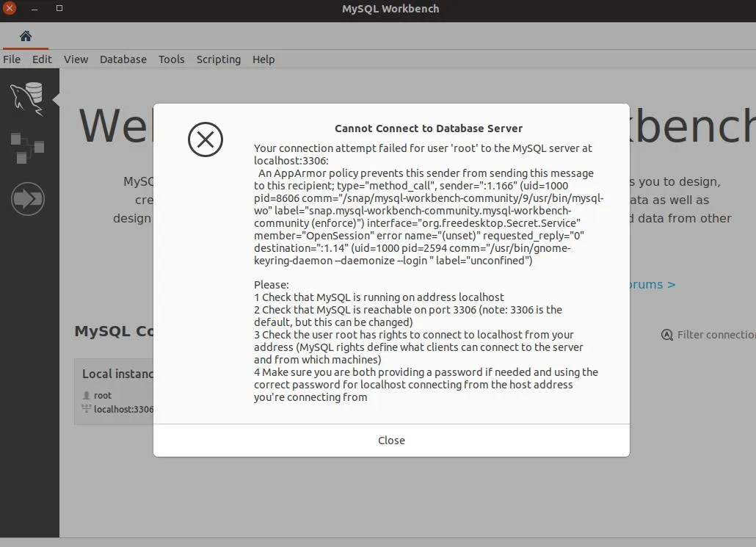Click the 'Cannot Connect to Database Server' heading
The height and width of the screenshot is (547, 756).
[x=429, y=128]
